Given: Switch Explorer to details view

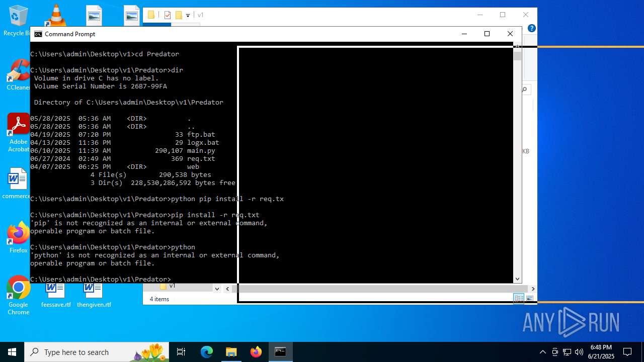Looking at the screenshot, I should [x=519, y=299].
